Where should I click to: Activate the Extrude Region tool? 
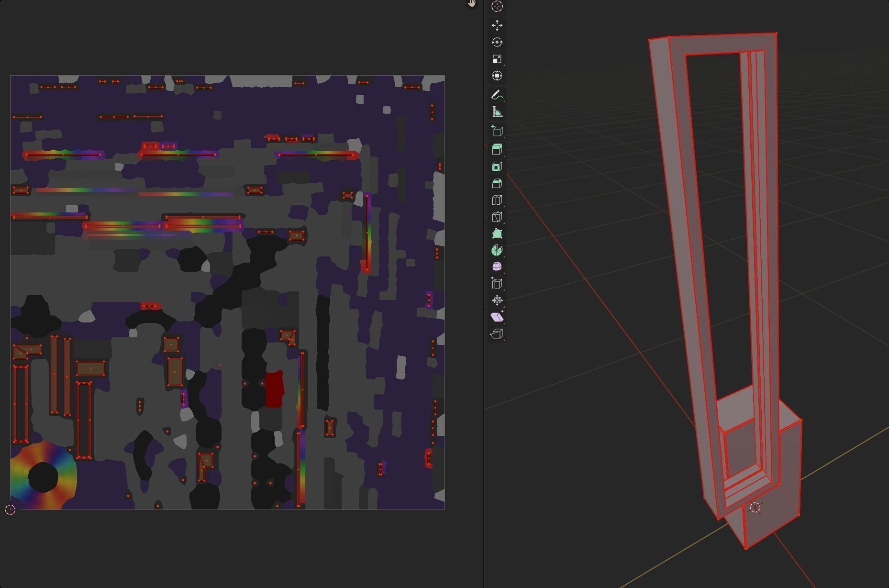tap(497, 149)
